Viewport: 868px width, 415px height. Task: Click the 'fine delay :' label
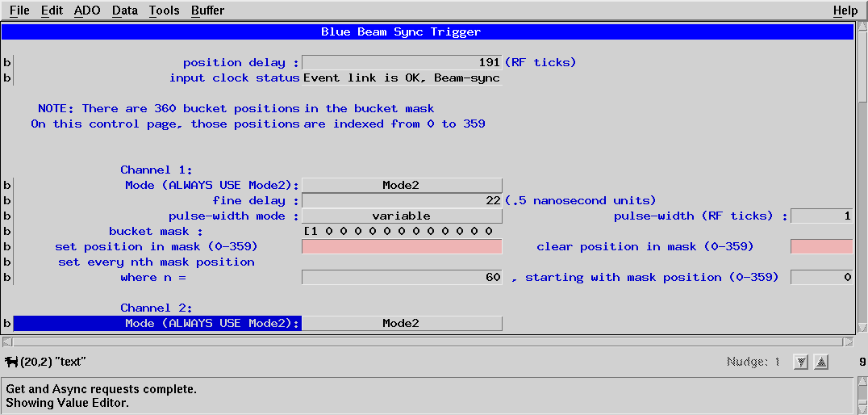256,200
